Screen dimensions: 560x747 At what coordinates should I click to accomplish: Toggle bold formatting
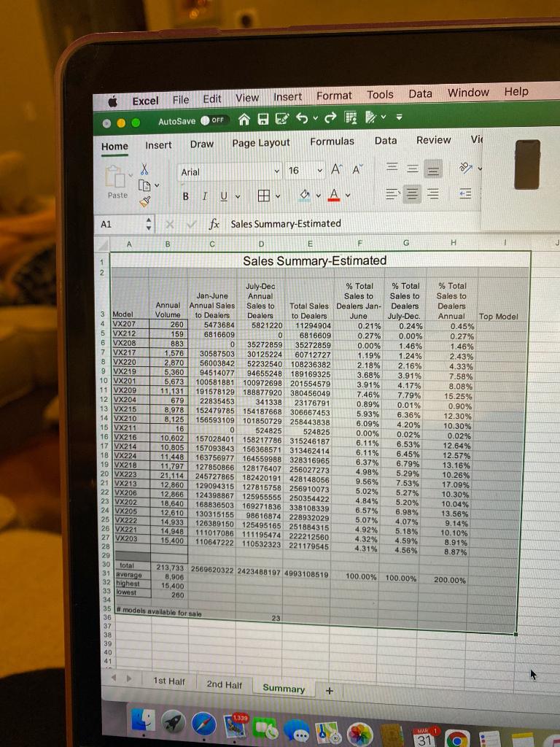point(186,196)
